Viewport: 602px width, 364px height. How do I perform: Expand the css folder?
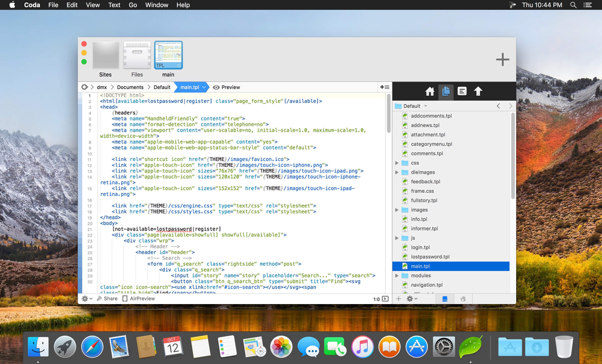397,163
